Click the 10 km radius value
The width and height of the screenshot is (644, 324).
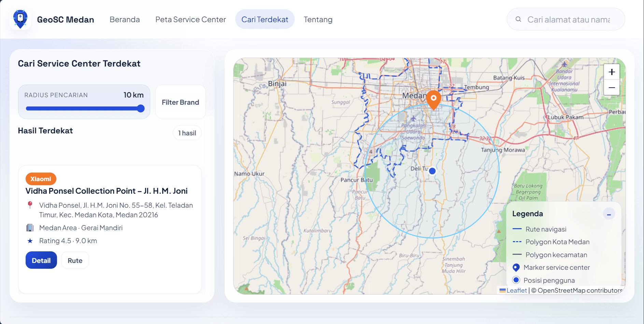134,95
